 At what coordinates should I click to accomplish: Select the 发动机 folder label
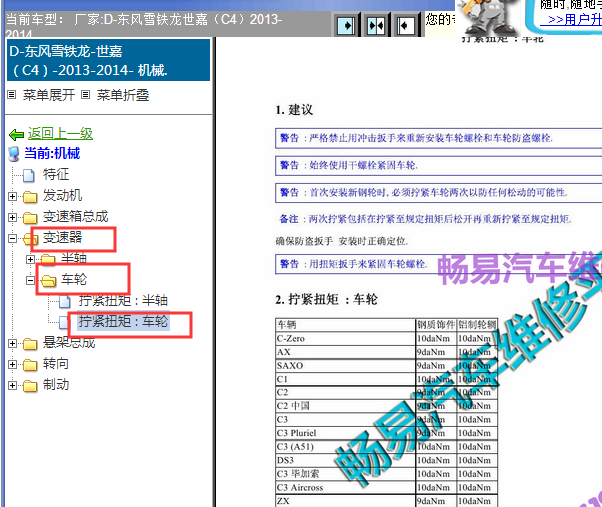point(62,195)
